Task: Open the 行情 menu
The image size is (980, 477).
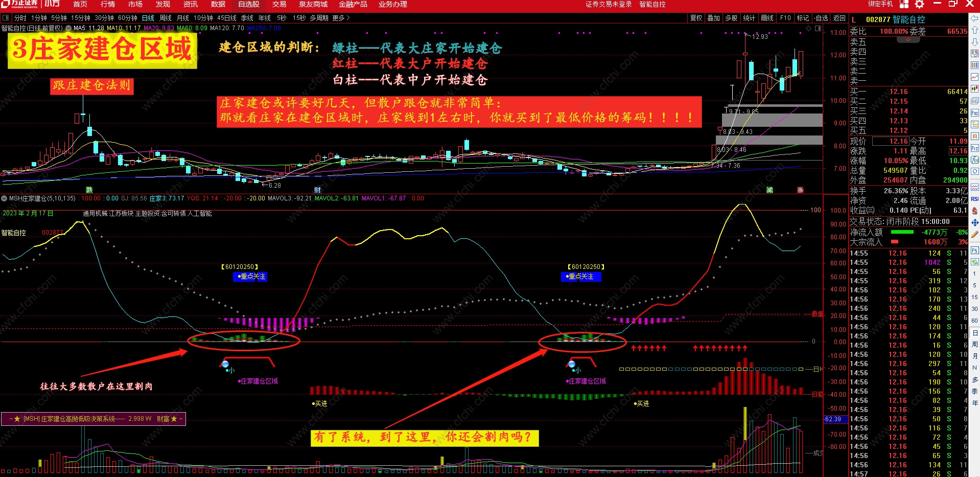Action: click(108, 4)
